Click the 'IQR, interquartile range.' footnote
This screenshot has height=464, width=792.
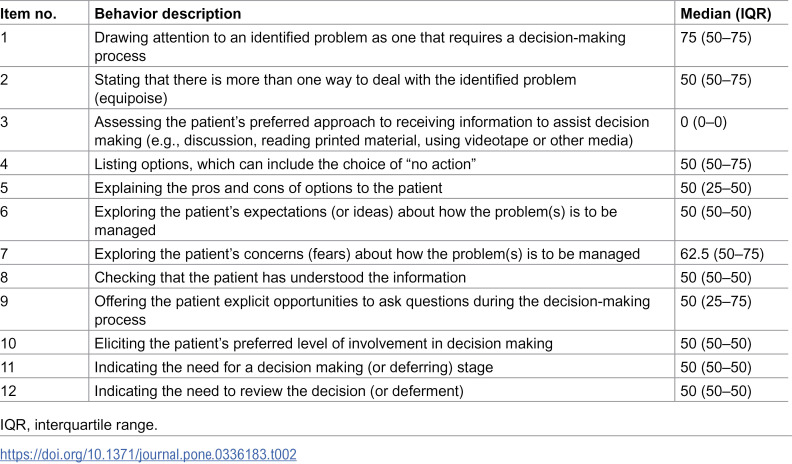[79, 425]
